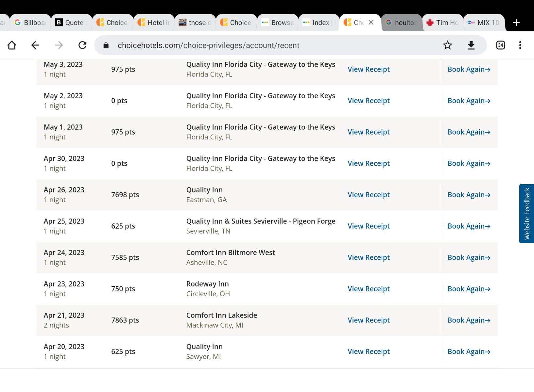
Task: Bookmark this page with star icon
Action: point(447,45)
